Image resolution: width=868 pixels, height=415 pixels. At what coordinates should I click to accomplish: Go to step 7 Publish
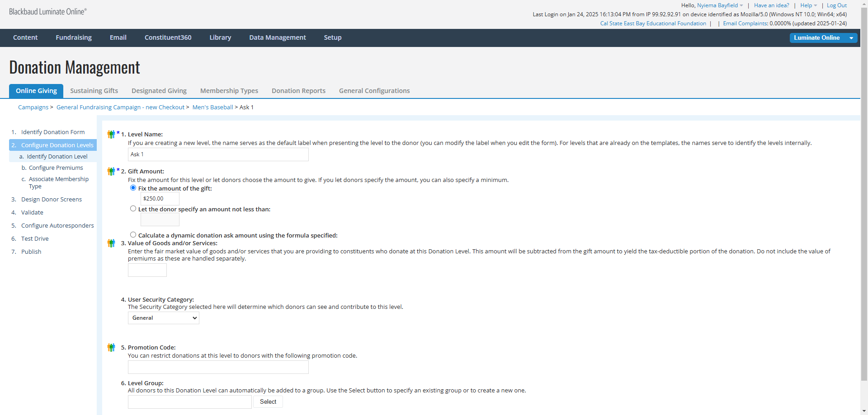point(31,252)
